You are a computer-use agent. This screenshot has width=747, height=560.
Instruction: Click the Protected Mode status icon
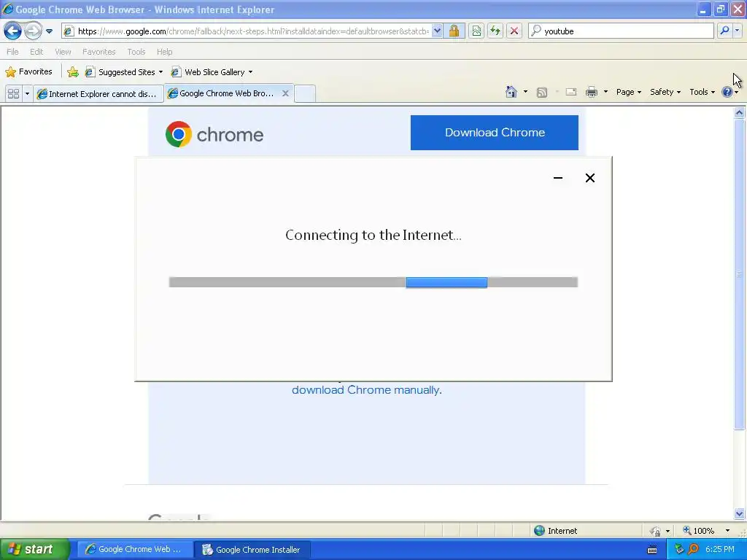point(656,531)
